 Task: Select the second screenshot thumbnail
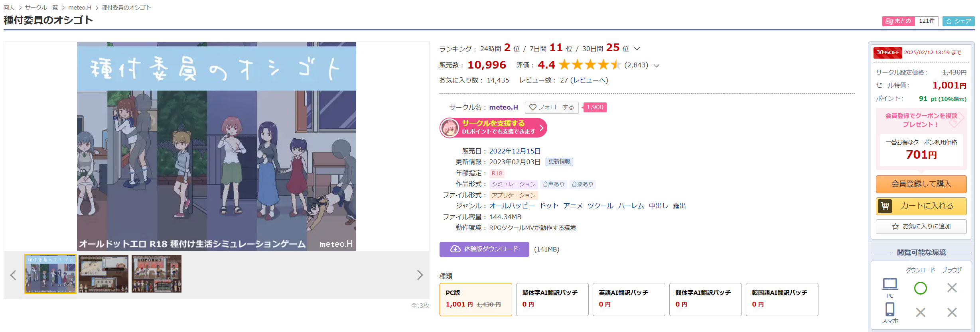point(103,274)
